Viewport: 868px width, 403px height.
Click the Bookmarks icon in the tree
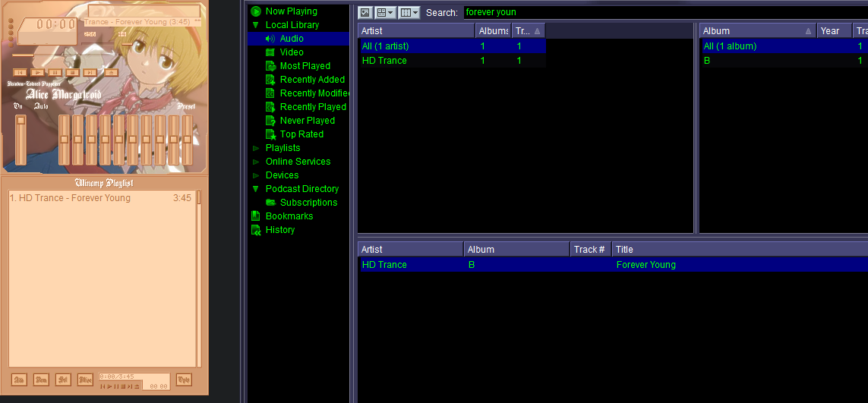pos(256,216)
